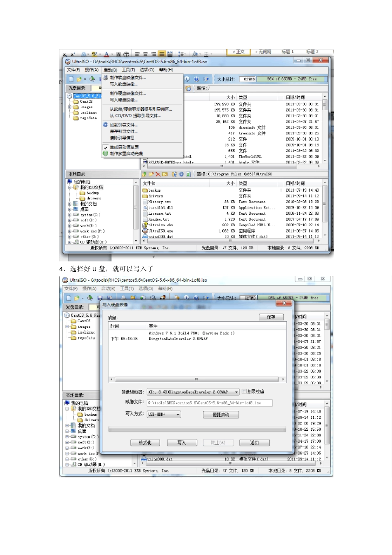Click the blue help (?) icon right of the open 启动 menu
392x555 pixels.
pos(196,79)
